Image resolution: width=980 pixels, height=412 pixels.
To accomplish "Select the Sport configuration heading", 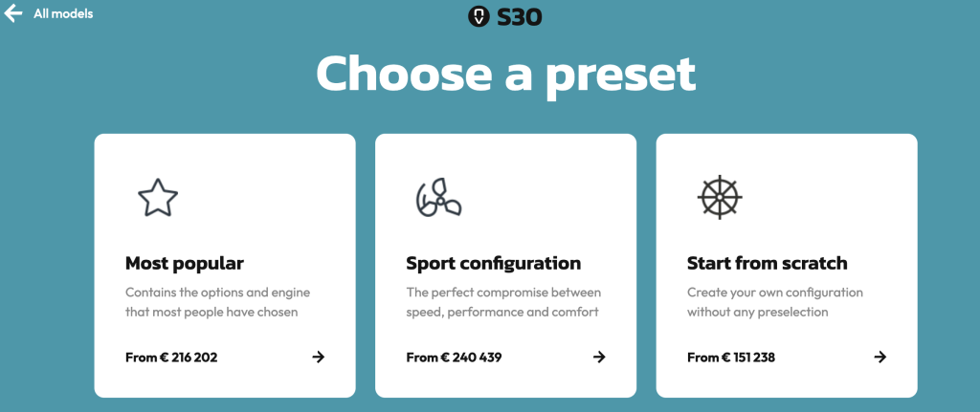I will 494,264.
